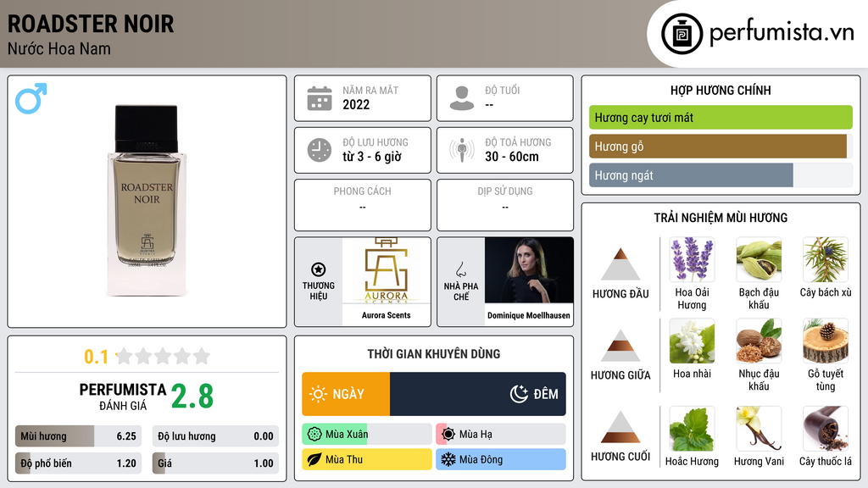The image size is (868, 488).
Task: Click the Thời gian khuyên dùng heading
Action: (x=434, y=354)
